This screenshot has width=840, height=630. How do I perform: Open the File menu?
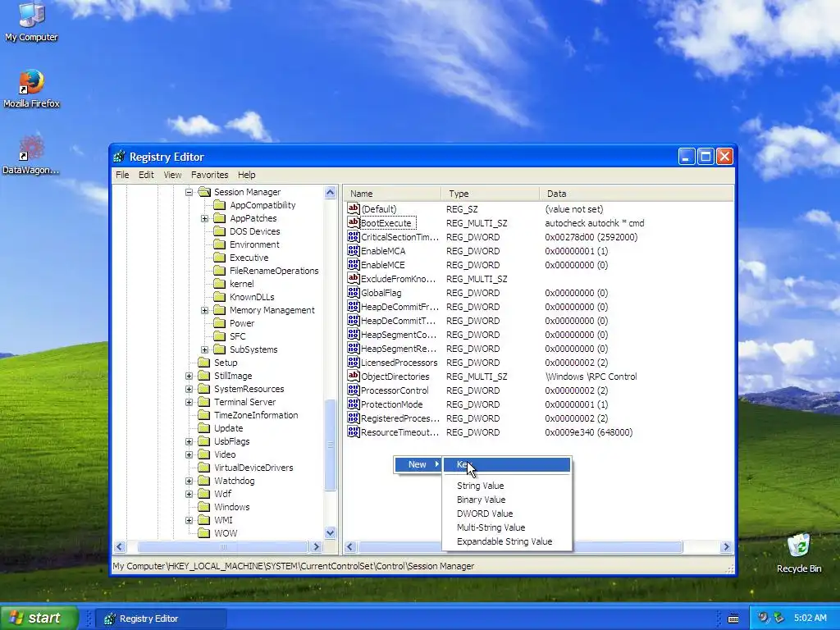(122, 175)
